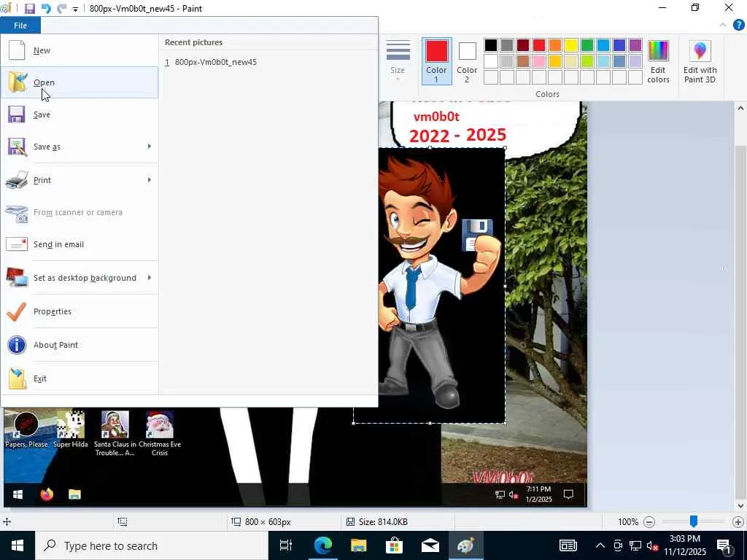Open the Size thickness dropdown
The image size is (747, 560).
(x=398, y=61)
